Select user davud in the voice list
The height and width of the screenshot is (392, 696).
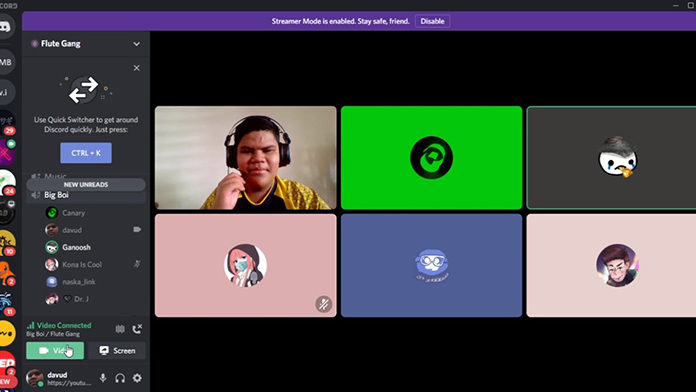[x=71, y=230]
